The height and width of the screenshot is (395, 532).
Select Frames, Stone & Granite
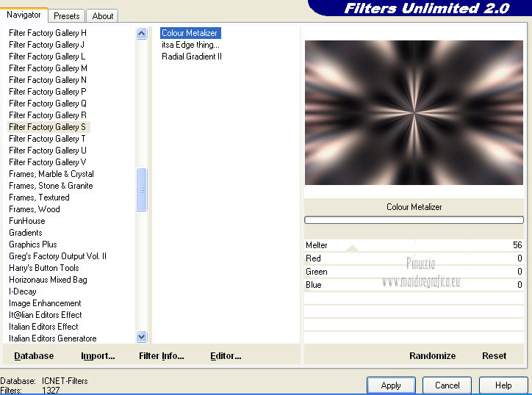[51, 186]
